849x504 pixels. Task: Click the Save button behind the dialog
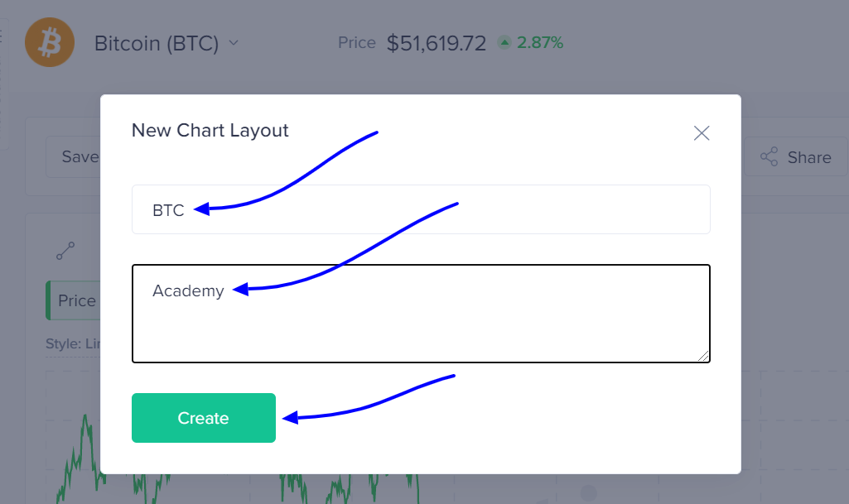74,156
